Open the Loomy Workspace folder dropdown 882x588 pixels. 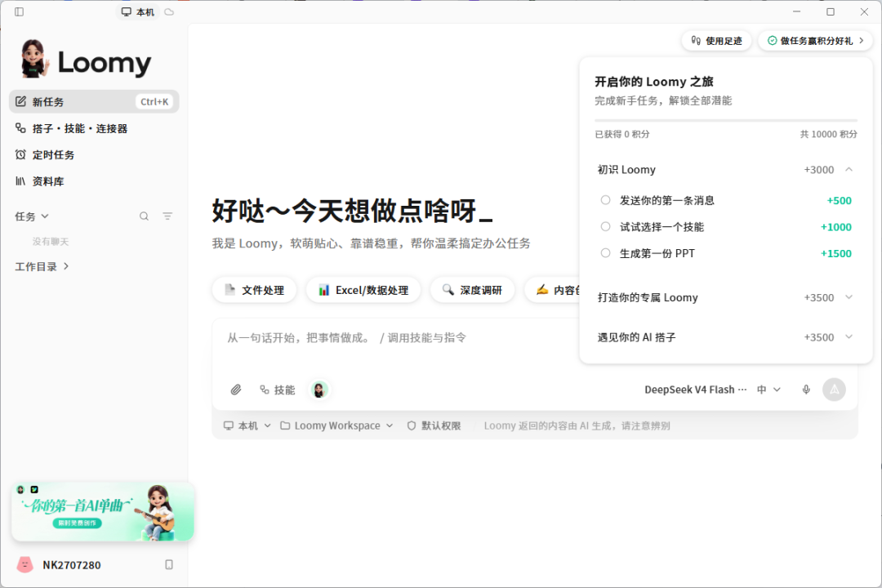336,426
